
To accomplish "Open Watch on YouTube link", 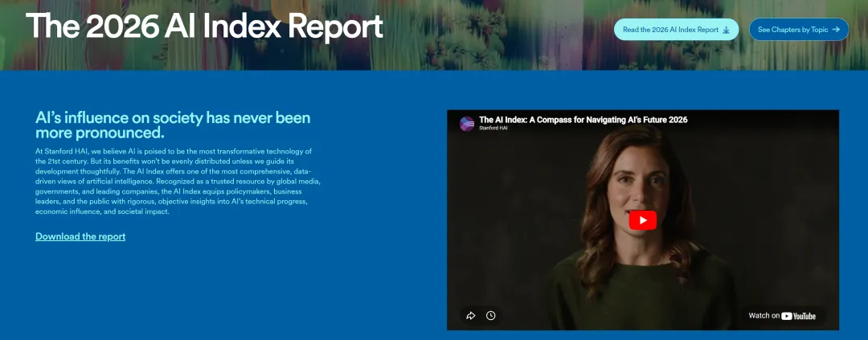I will [x=782, y=316].
